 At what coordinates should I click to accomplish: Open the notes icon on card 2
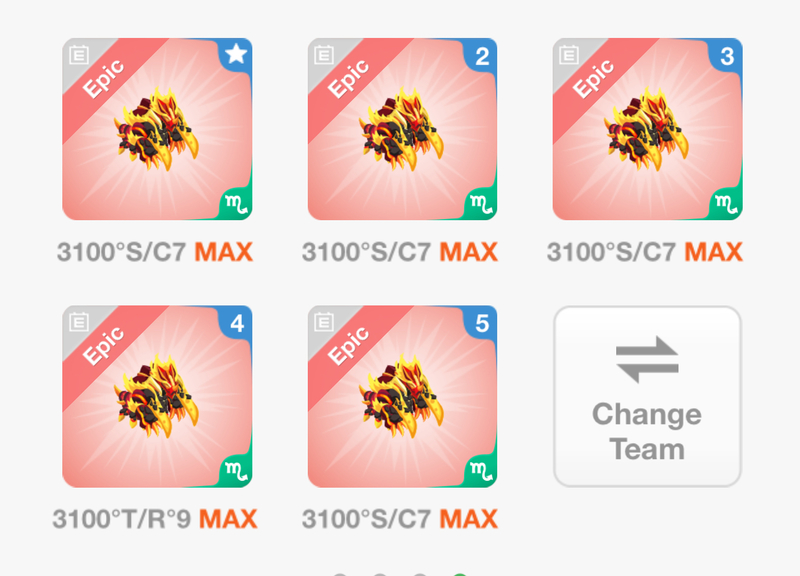[x=324, y=55]
